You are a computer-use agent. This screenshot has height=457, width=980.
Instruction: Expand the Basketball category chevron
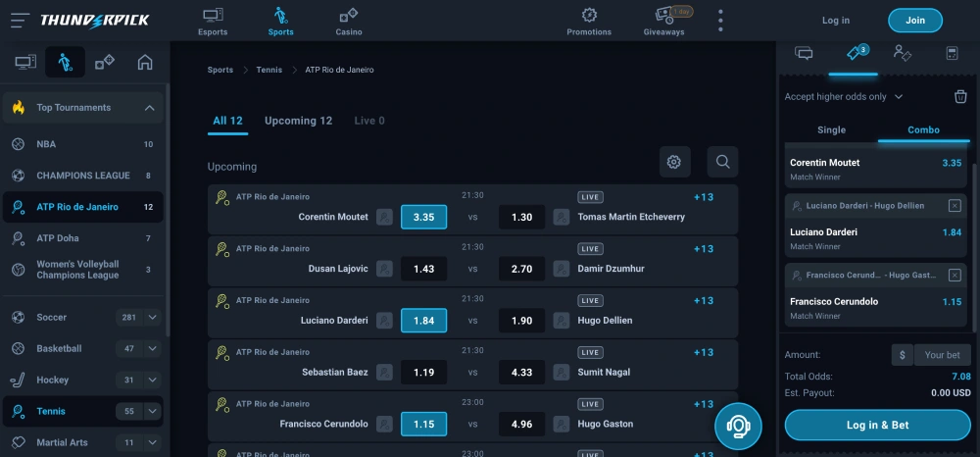(153, 348)
